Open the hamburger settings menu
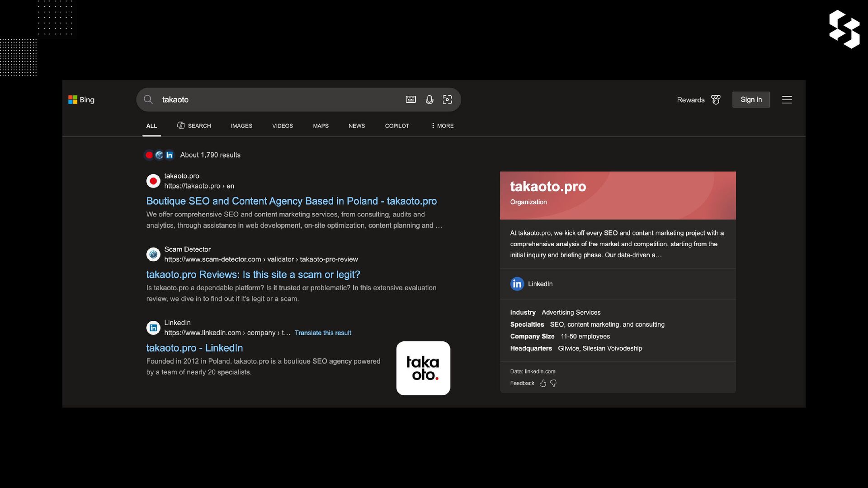This screenshot has width=868, height=488. [787, 100]
